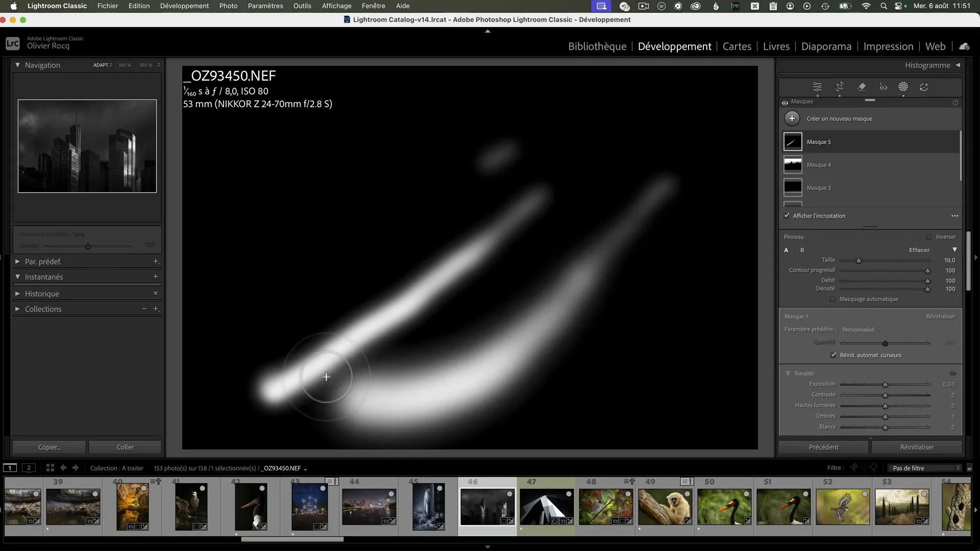
Task: Reset Masque 5 with Réinitialiser link
Action: click(x=940, y=316)
